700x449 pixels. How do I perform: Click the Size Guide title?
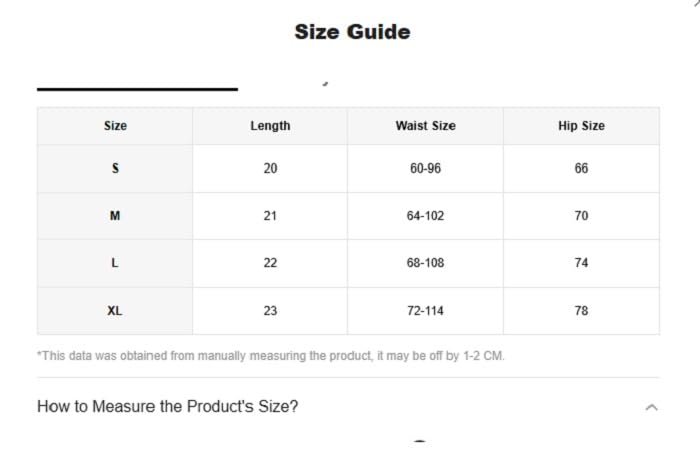coord(352,32)
